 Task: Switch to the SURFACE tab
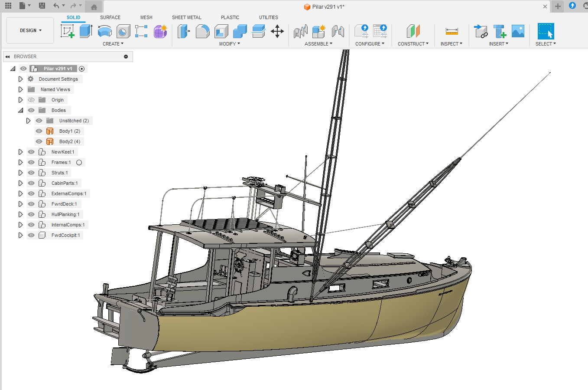click(110, 17)
